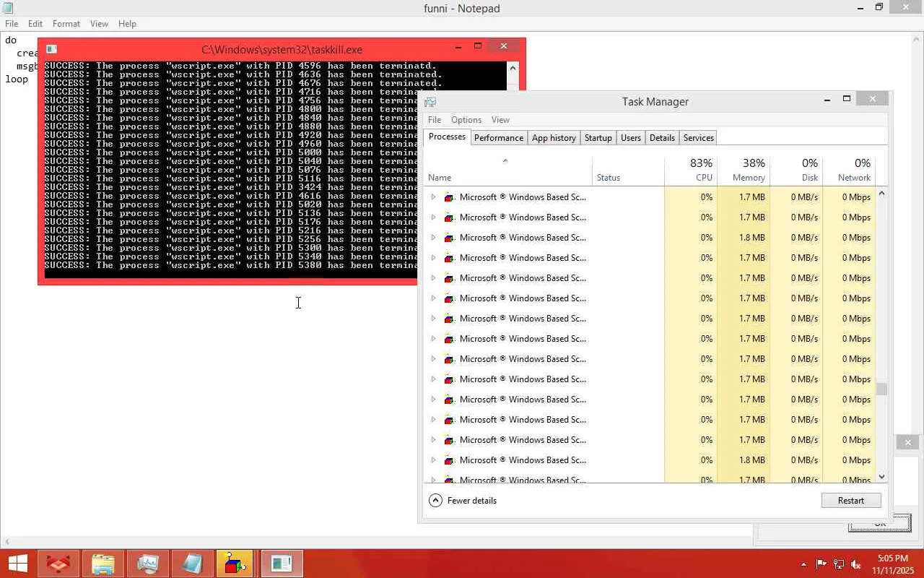The width and height of the screenshot is (924, 578).
Task: Click the console line with PID 5216
Action: click(231, 230)
